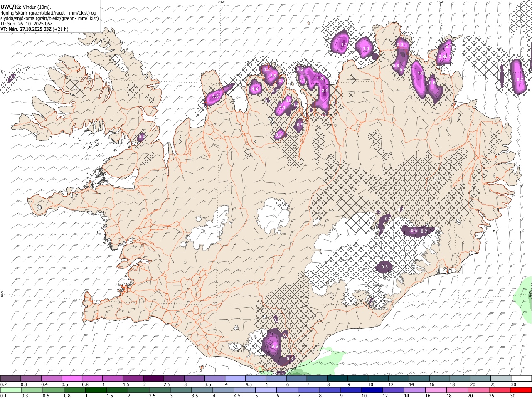Select the pink swatch labeled 18 in bottom row
Viewport: 532px width, 399px height.
tap(457, 390)
